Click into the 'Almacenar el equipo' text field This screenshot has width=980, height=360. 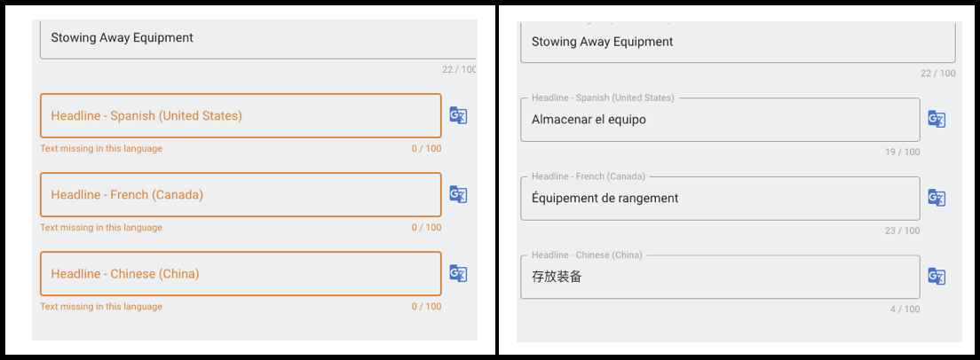tap(719, 120)
